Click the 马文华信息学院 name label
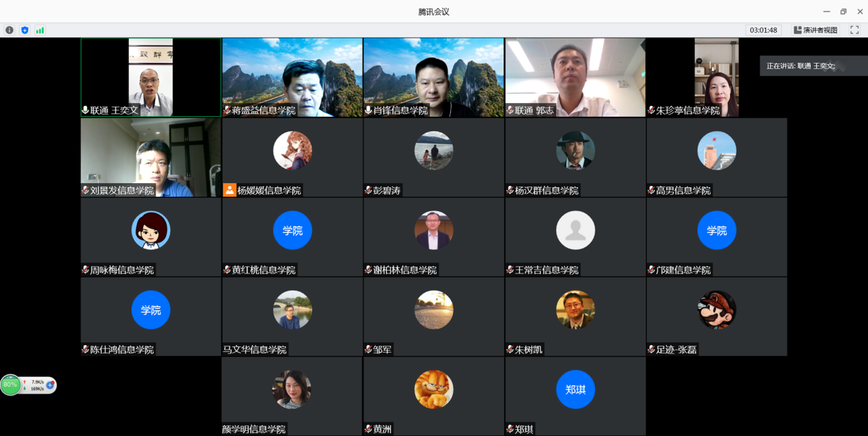Image resolution: width=868 pixels, height=436 pixels. 254,349
